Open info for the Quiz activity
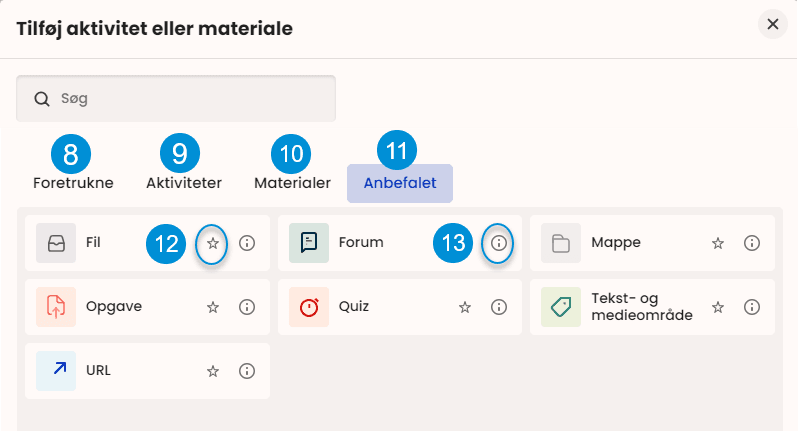The width and height of the screenshot is (798, 431). [499, 307]
